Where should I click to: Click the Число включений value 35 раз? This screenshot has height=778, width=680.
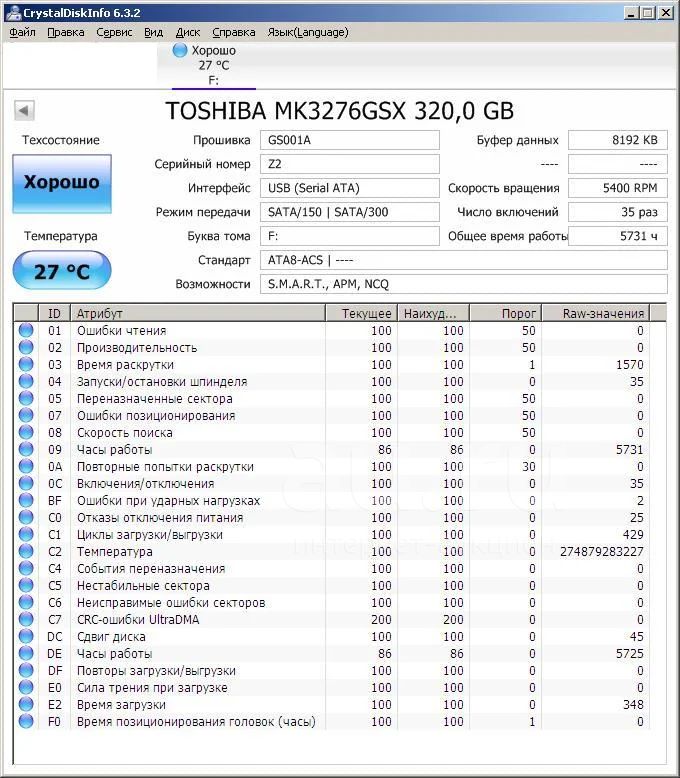pos(617,212)
